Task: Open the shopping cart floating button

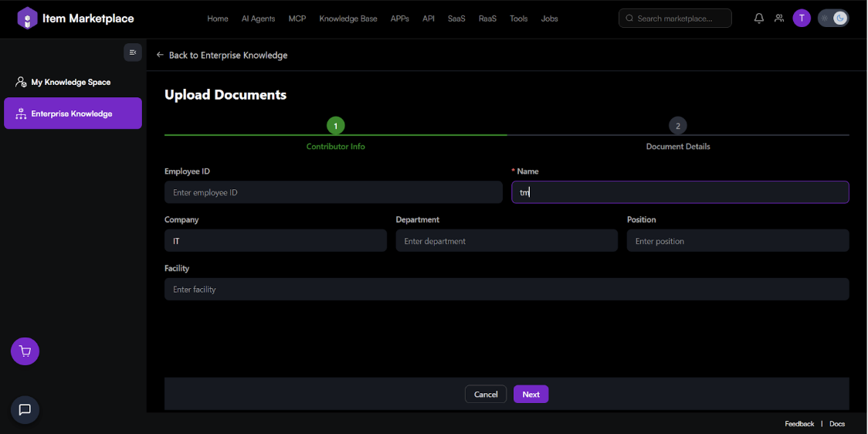Action: (x=25, y=351)
